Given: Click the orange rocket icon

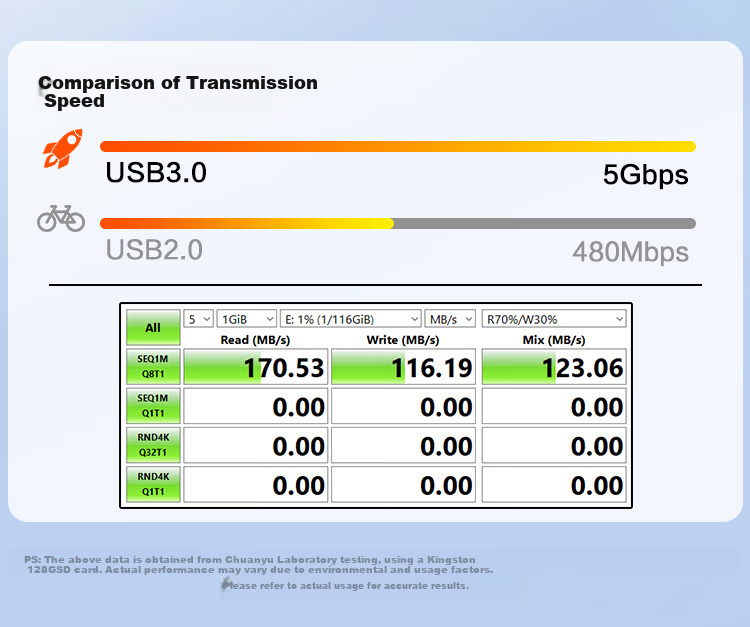Looking at the screenshot, I should pos(63,148).
